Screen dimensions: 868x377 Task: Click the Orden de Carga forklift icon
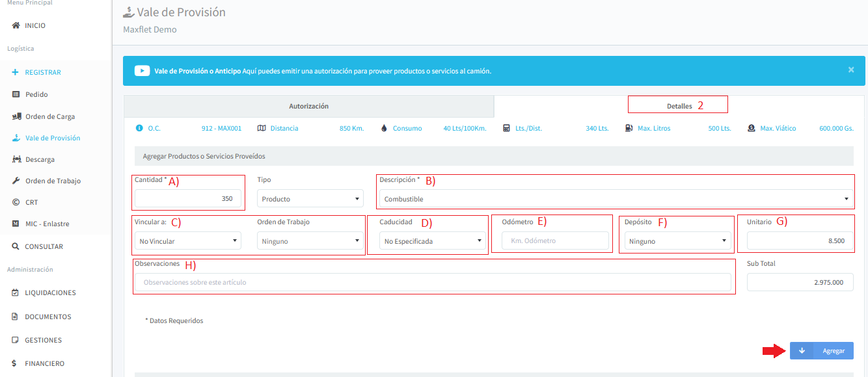coord(16,116)
